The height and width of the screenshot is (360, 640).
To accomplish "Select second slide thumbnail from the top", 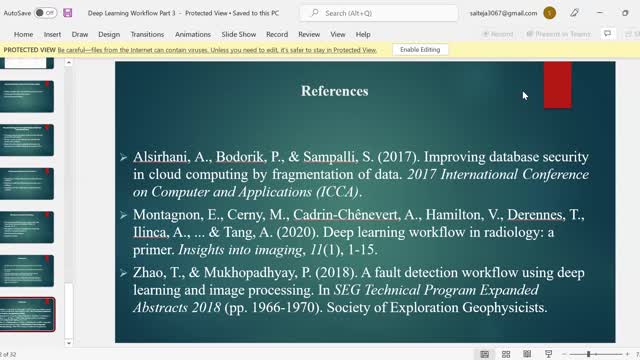I will click(27, 96).
